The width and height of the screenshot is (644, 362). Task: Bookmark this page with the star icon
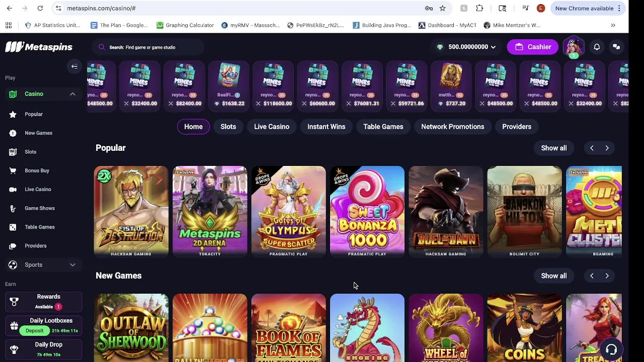click(x=442, y=8)
